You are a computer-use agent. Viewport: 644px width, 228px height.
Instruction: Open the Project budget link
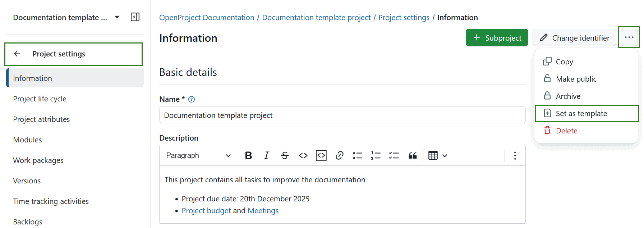pos(206,211)
